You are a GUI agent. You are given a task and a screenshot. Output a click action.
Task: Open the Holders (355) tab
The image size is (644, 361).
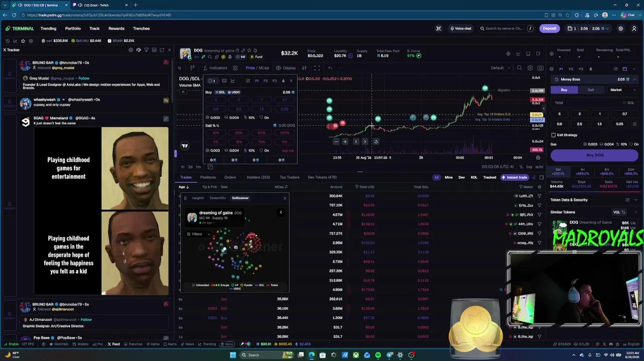tap(259, 177)
